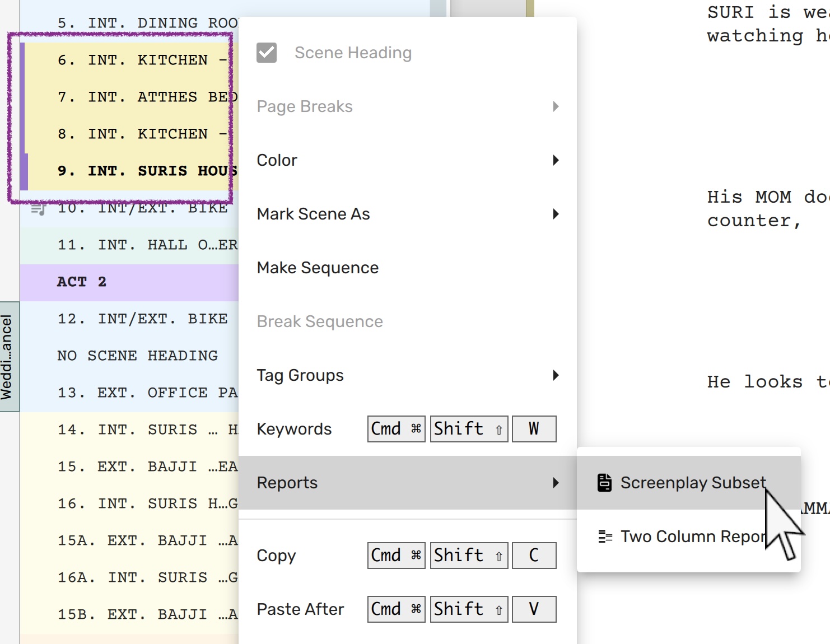Click Copy in the context menu

pyautogui.click(x=276, y=556)
